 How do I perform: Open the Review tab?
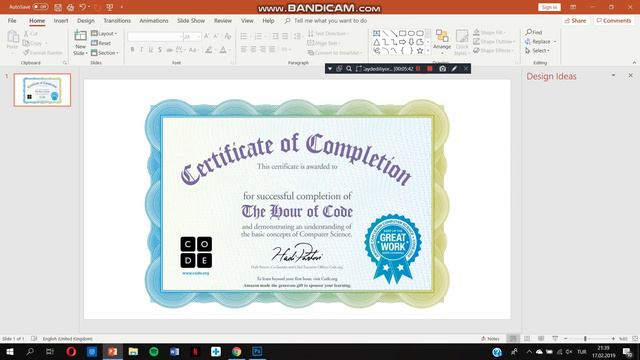[x=223, y=20]
